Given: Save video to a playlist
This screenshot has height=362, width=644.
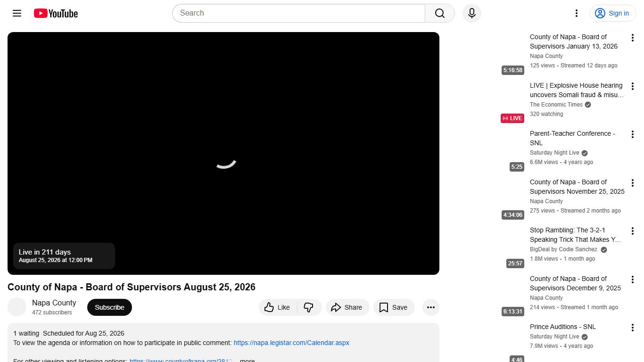Looking at the screenshot, I should click(394, 307).
